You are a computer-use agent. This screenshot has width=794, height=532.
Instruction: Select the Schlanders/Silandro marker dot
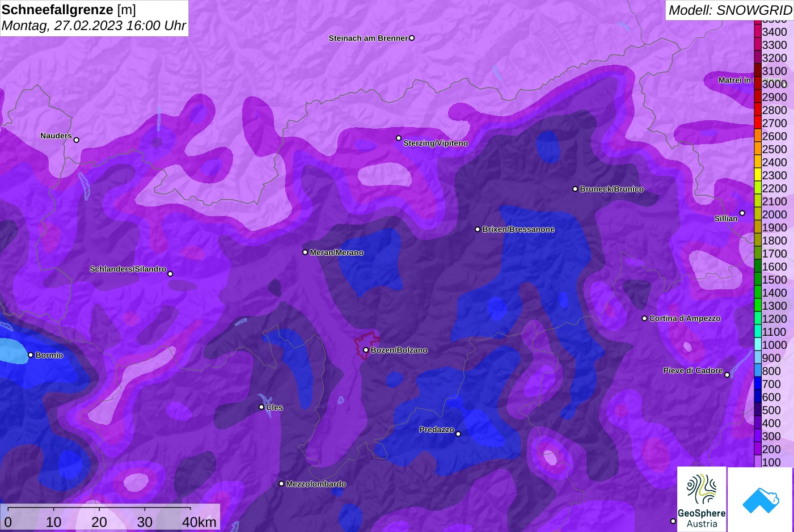point(170,274)
